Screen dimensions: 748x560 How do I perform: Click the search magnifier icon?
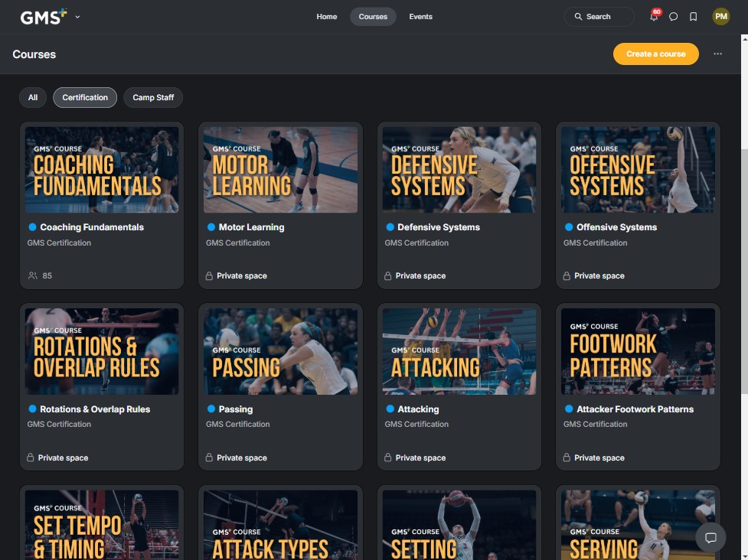(578, 17)
